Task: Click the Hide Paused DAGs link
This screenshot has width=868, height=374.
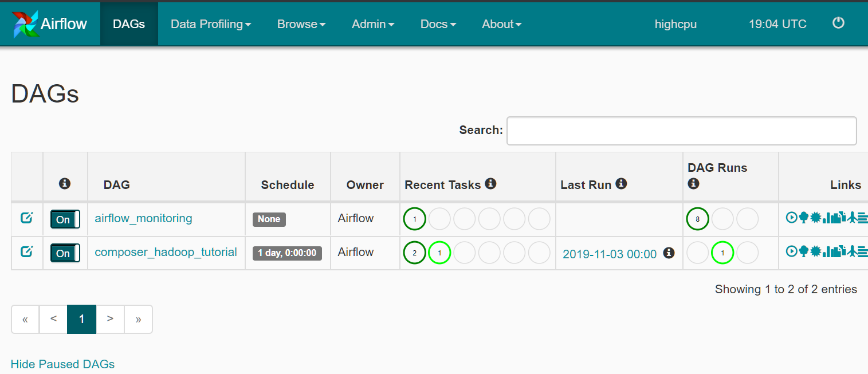Action: [x=62, y=364]
